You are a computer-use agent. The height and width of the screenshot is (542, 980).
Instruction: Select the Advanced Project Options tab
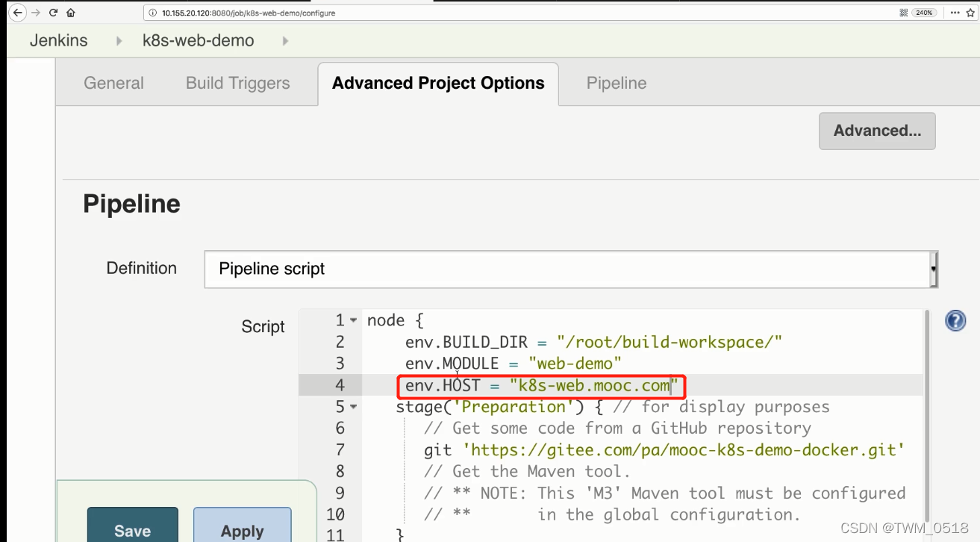(x=438, y=83)
